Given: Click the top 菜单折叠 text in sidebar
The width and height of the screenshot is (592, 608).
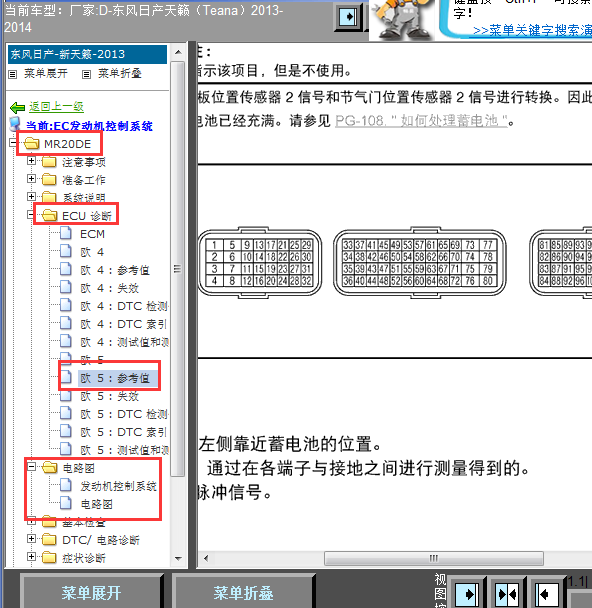Looking at the screenshot, I should coord(120,73).
